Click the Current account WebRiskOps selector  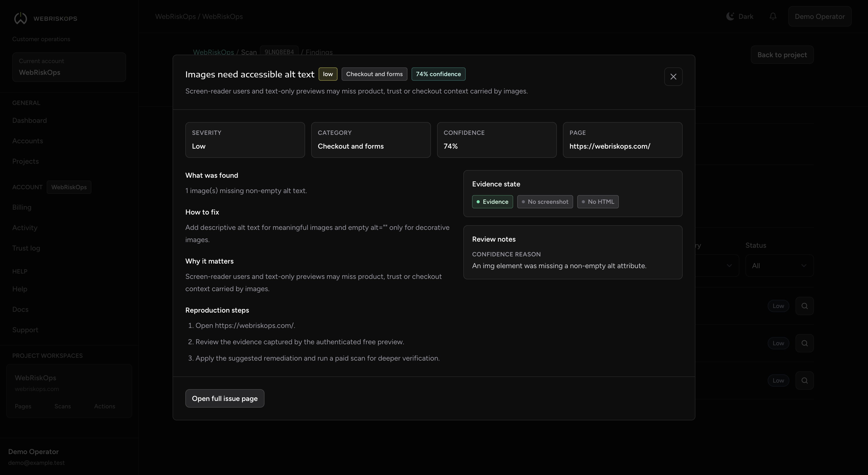point(69,67)
